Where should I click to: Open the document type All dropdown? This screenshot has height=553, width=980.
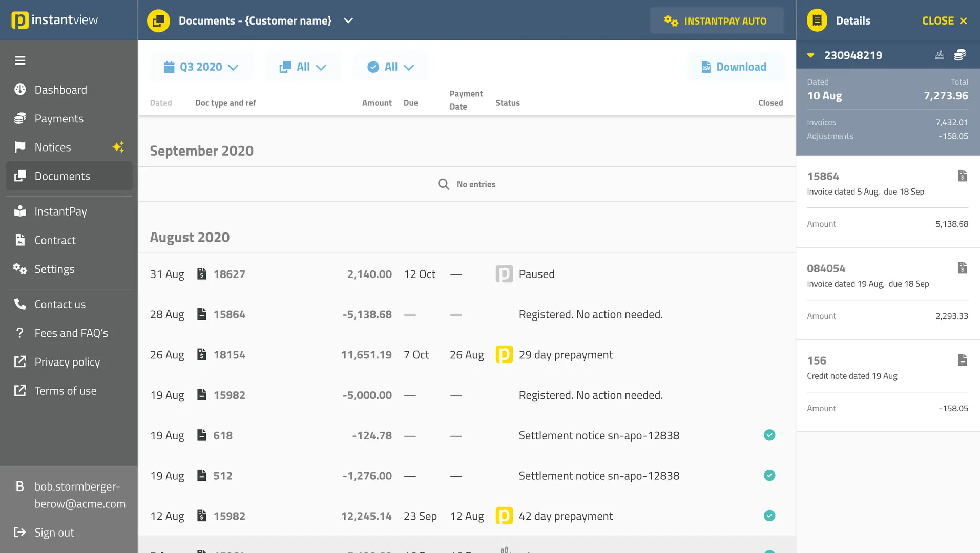point(303,67)
